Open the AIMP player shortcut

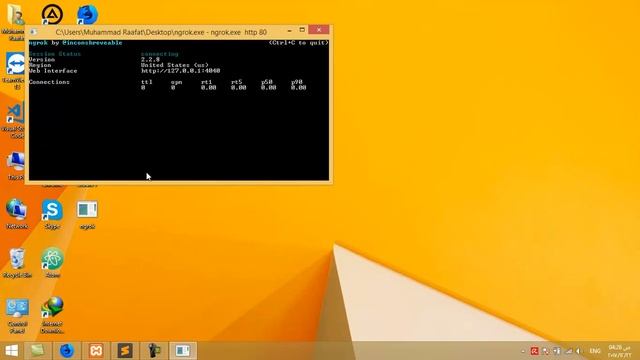click(52, 14)
